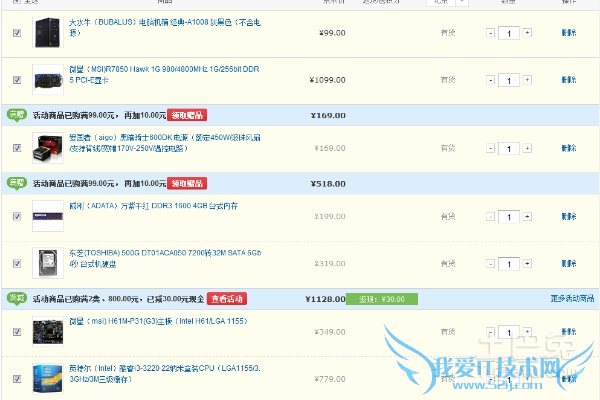This screenshot has width=600, height=400.
Task: Decrease quantity of TOSHIBA 500G hard drive
Action: 490,264
